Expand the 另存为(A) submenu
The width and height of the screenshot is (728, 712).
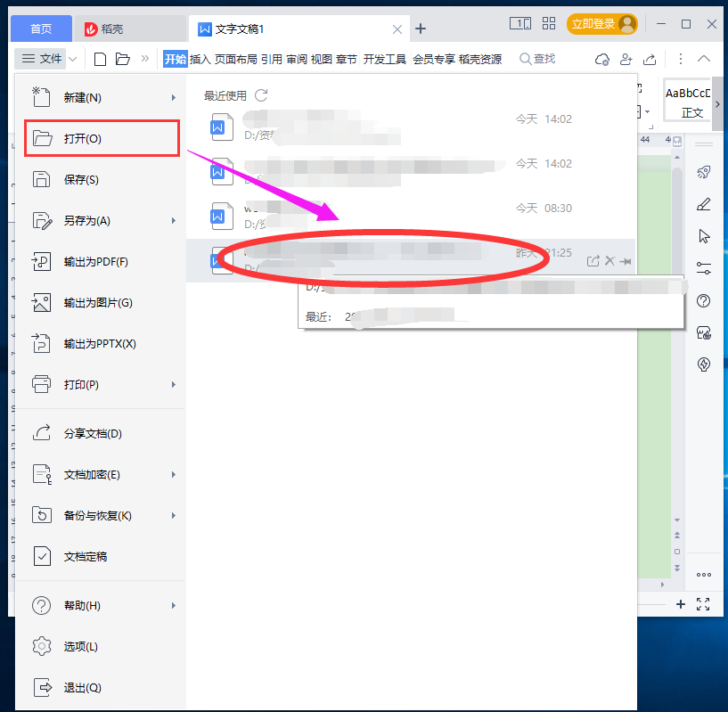click(x=174, y=220)
